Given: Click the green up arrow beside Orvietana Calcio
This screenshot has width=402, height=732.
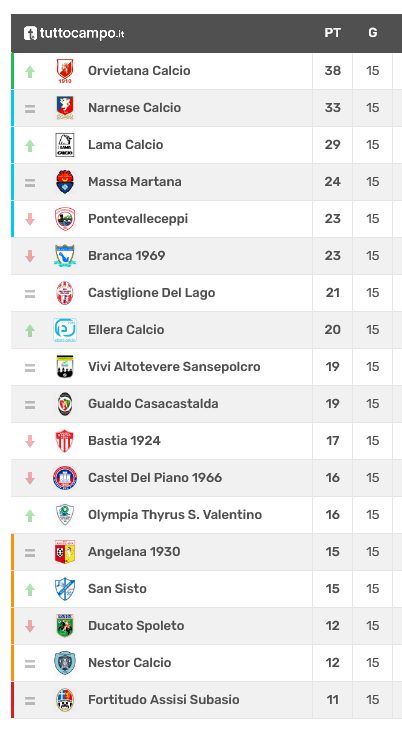Looking at the screenshot, I should [x=30, y=71].
